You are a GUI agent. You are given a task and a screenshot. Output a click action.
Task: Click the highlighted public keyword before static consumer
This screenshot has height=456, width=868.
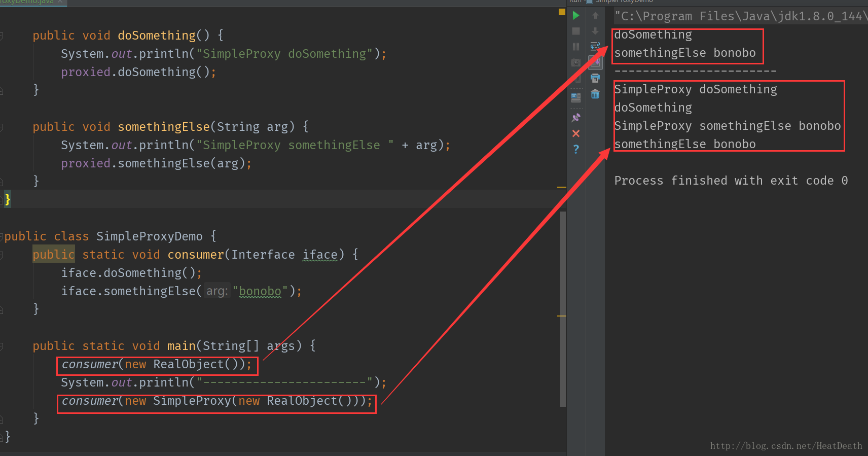click(54, 255)
